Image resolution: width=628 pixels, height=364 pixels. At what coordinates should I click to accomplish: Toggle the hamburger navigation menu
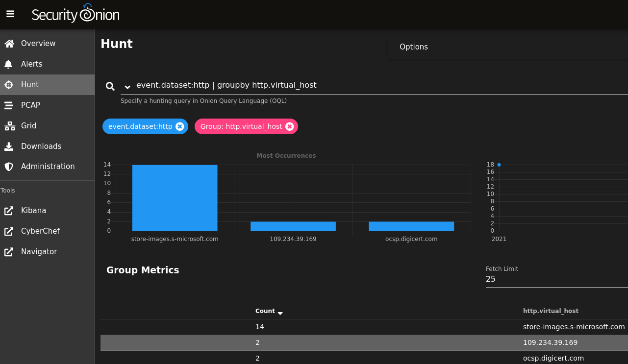coord(10,14)
